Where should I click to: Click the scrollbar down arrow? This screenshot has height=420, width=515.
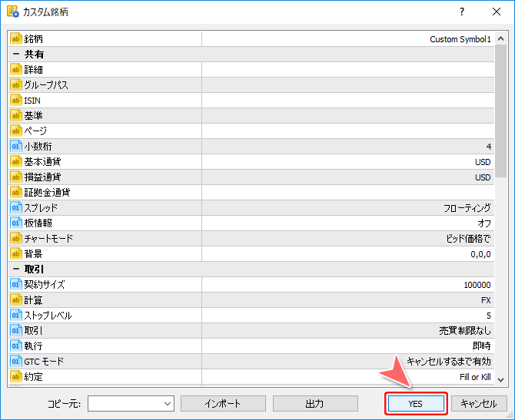[501, 379]
